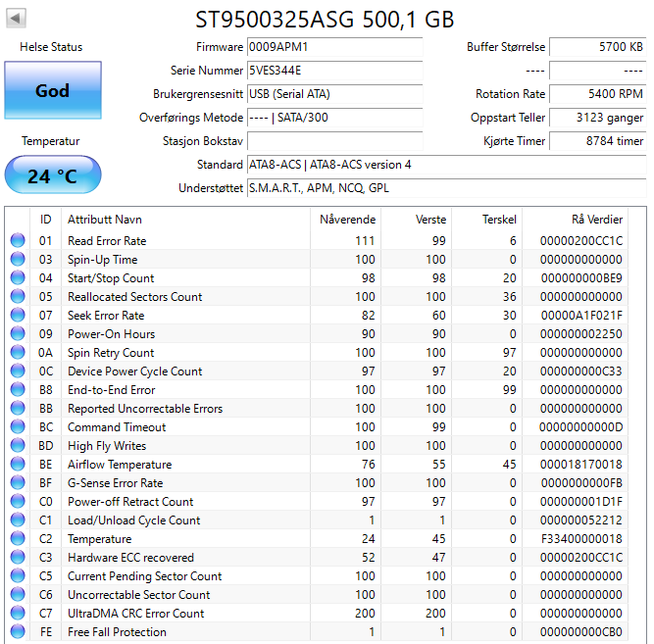654x644 pixels.
Task: Click the blue status orb for Read Error Rate
Action: pos(18,241)
